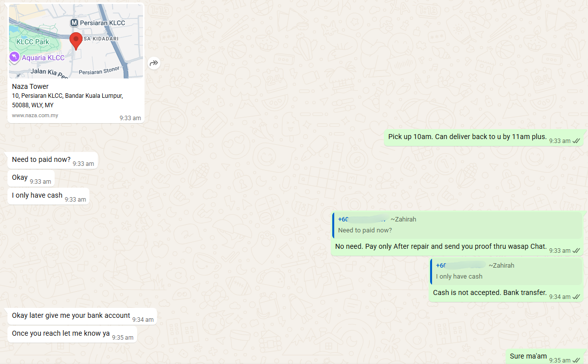Open the www.naza.com.my link
Image resolution: width=588 pixels, height=364 pixels.
click(x=35, y=116)
